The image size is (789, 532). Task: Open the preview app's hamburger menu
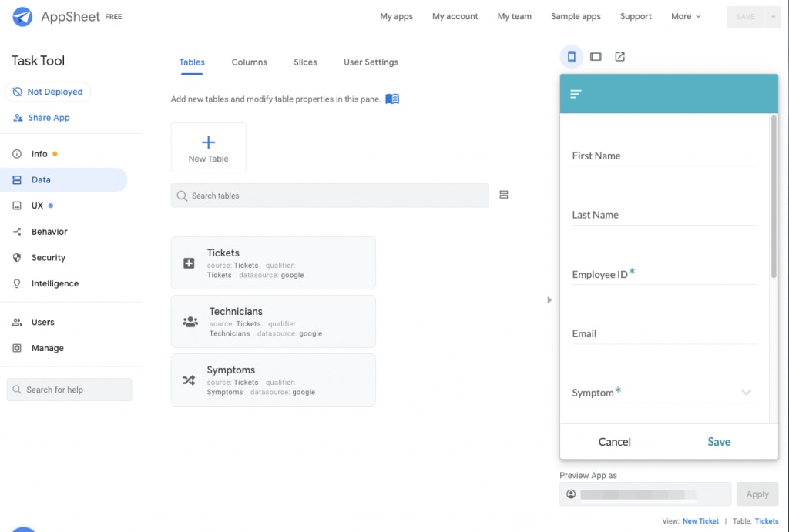(x=575, y=93)
